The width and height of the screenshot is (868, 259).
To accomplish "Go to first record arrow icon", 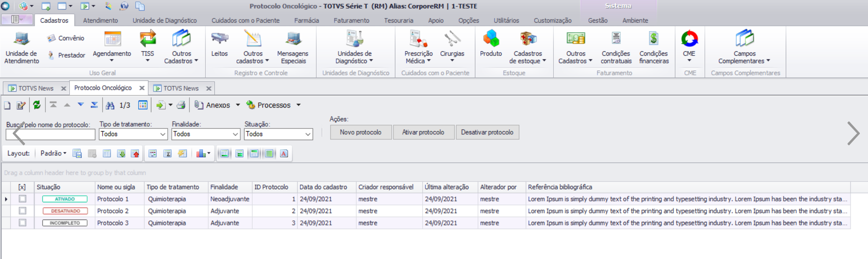I will coord(53,105).
